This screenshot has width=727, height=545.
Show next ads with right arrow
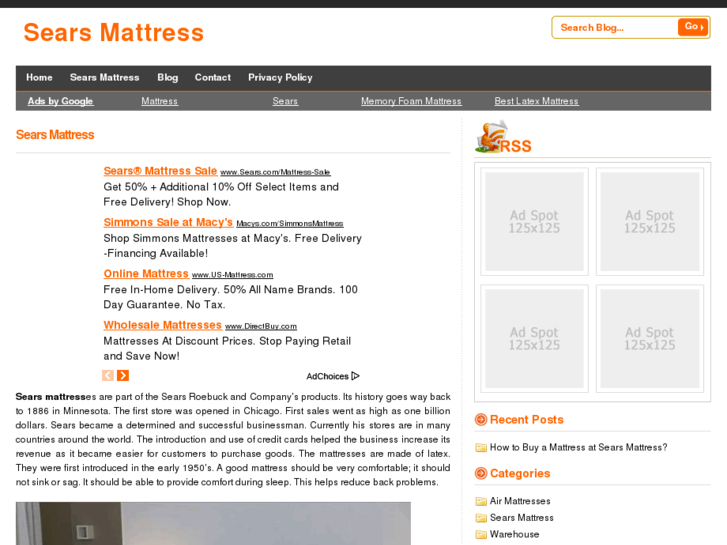[x=123, y=375]
